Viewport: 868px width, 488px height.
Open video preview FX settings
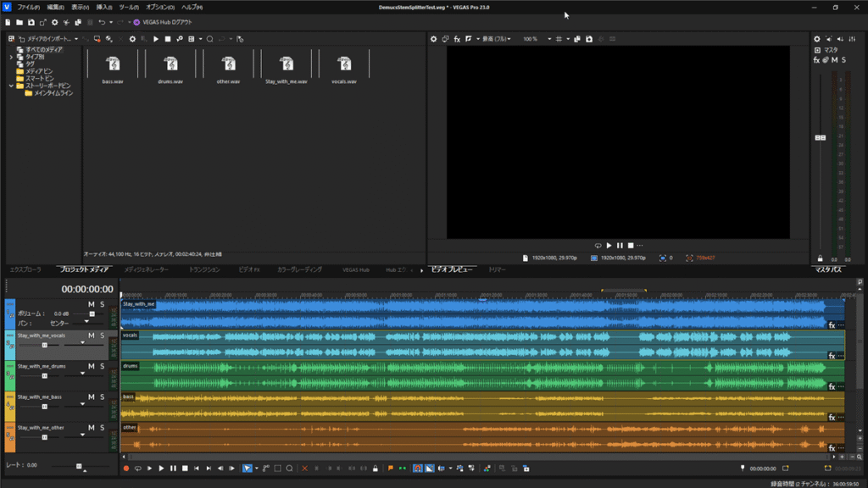pyautogui.click(x=457, y=39)
